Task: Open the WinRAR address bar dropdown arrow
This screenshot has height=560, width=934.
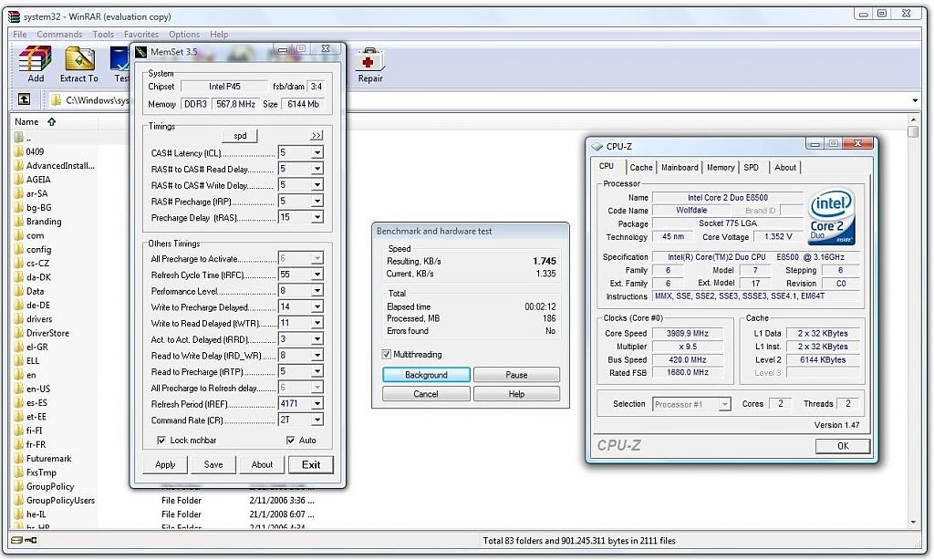Action: click(915, 100)
